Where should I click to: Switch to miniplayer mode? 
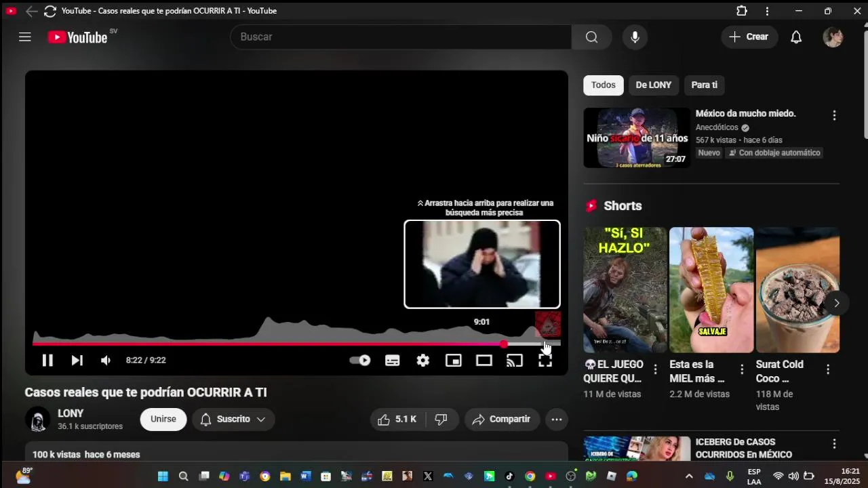click(454, 361)
